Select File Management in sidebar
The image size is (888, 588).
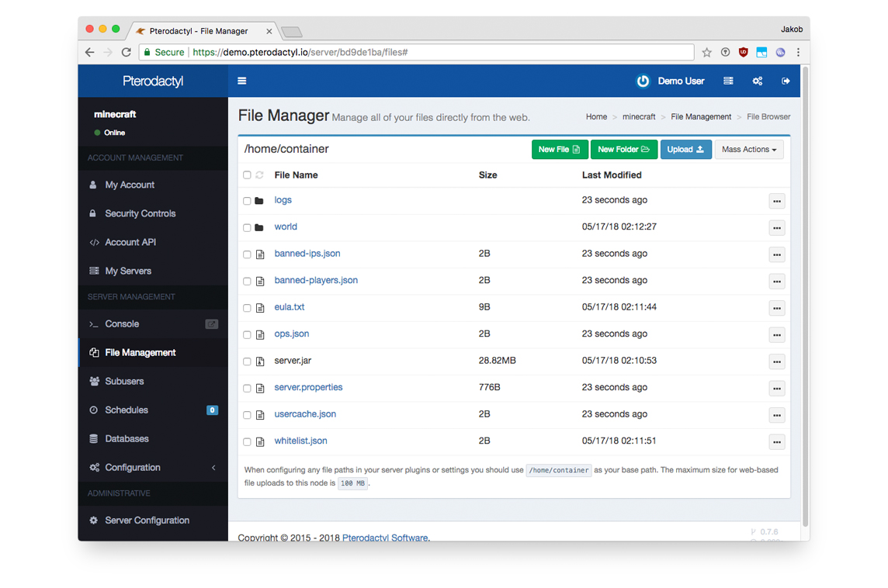(x=153, y=353)
